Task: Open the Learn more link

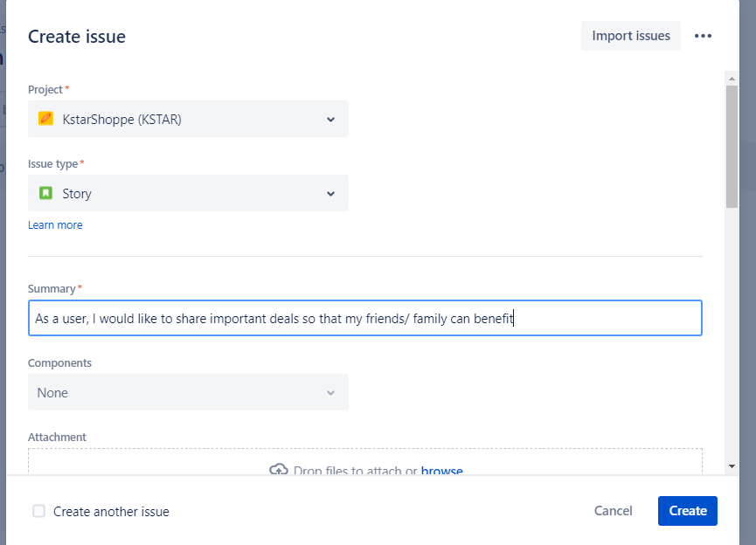Action: click(x=55, y=224)
